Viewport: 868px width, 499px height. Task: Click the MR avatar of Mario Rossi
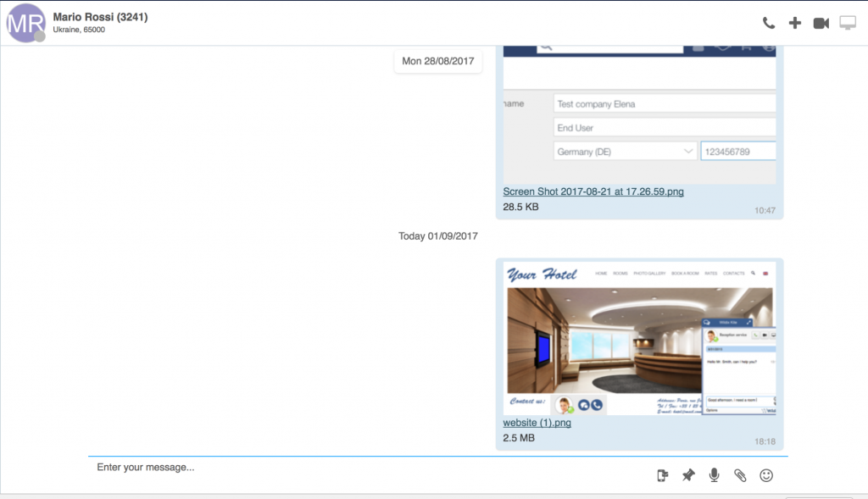25,22
